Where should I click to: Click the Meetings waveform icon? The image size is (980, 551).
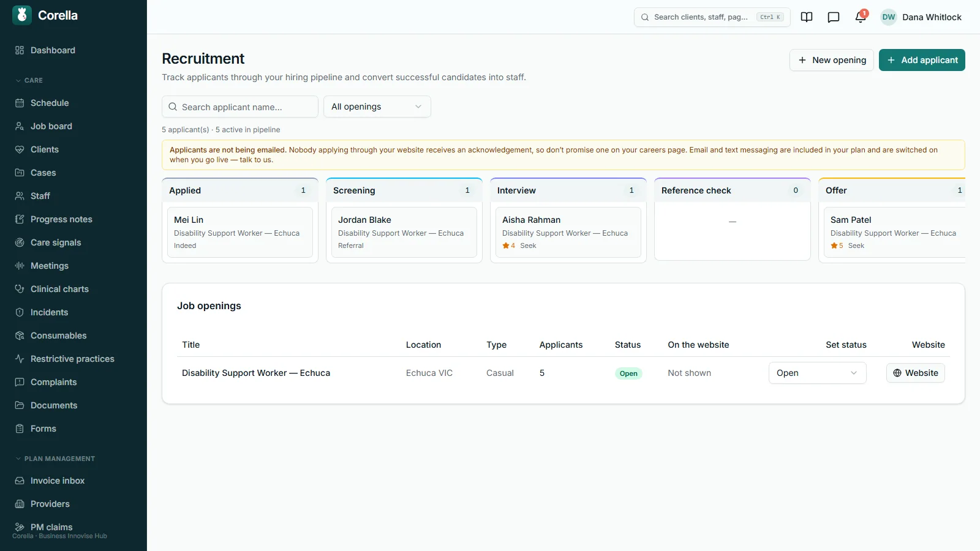pos(20,266)
